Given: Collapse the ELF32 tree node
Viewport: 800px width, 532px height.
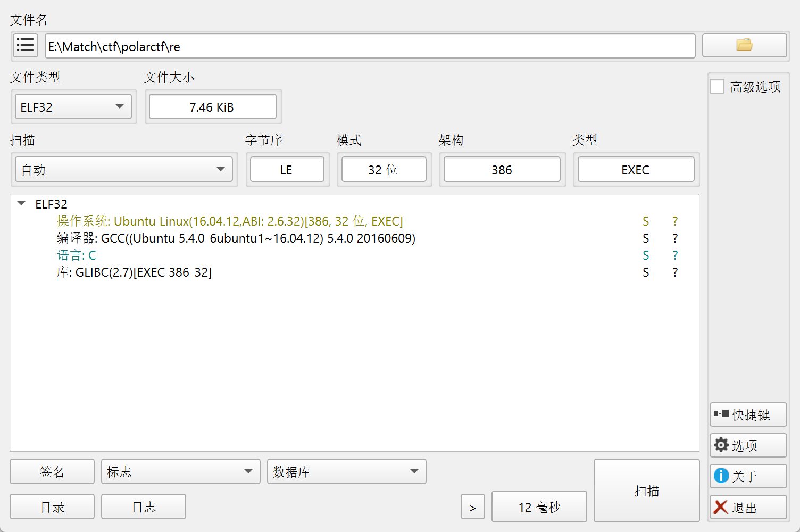Looking at the screenshot, I should pos(21,204).
